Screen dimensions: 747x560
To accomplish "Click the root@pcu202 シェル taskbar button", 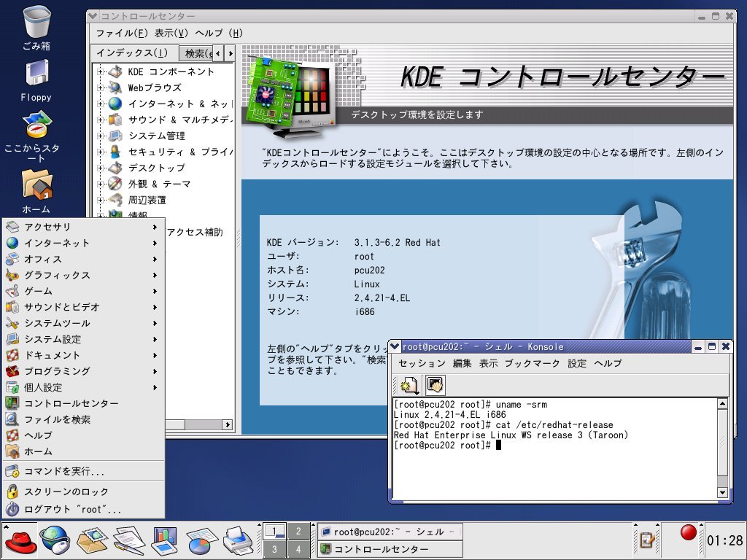I will [x=390, y=532].
